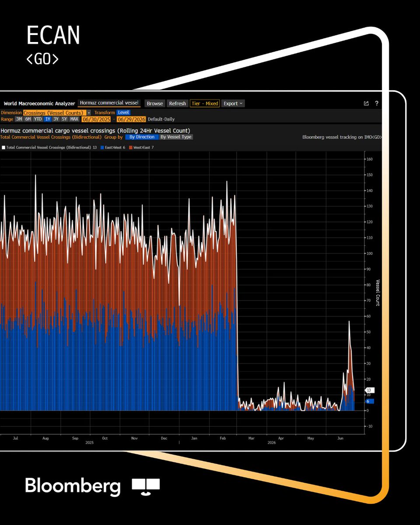Toggle white Total Commercial Vessel Crossings legend swatch
The width and height of the screenshot is (420, 525).
click(x=3, y=147)
